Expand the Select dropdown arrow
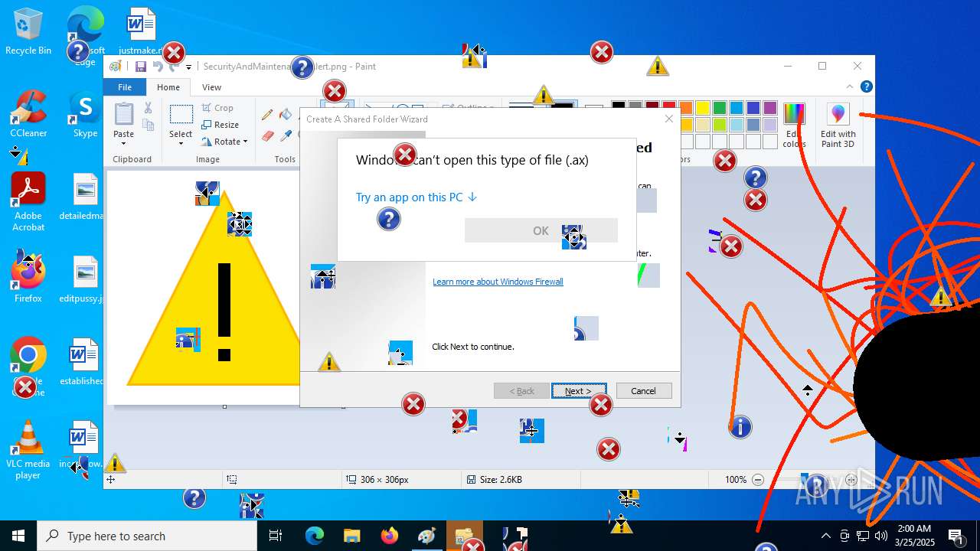The image size is (980, 551). (181, 144)
